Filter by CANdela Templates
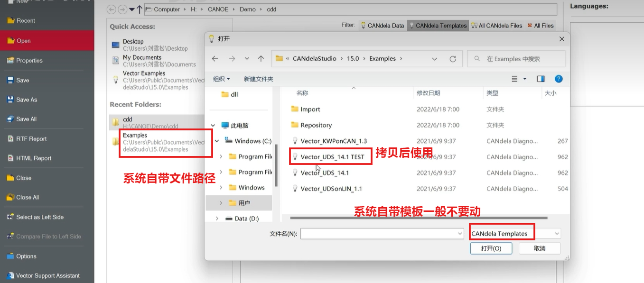 (x=438, y=26)
